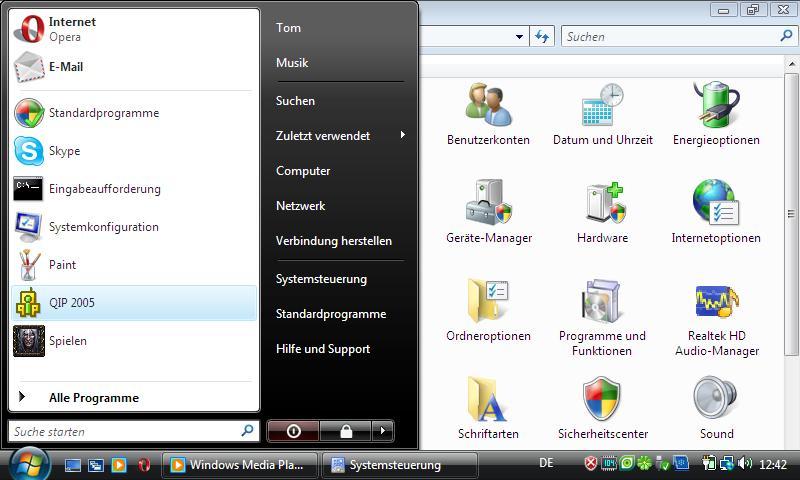This screenshot has height=480, width=800.
Task: Open Datum und Uhrzeit settings
Action: [x=603, y=114]
